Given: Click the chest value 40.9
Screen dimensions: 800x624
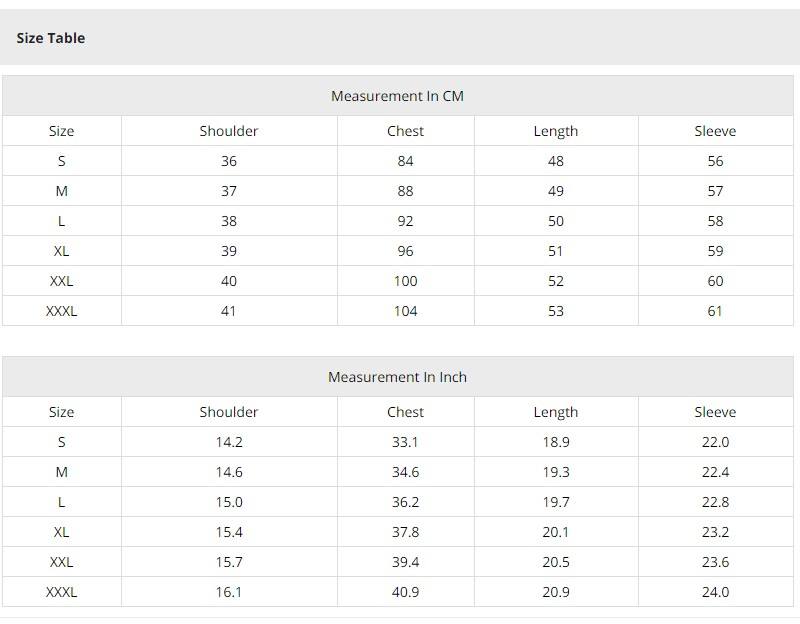Looking at the screenshot, I should [x=405, y=592].
